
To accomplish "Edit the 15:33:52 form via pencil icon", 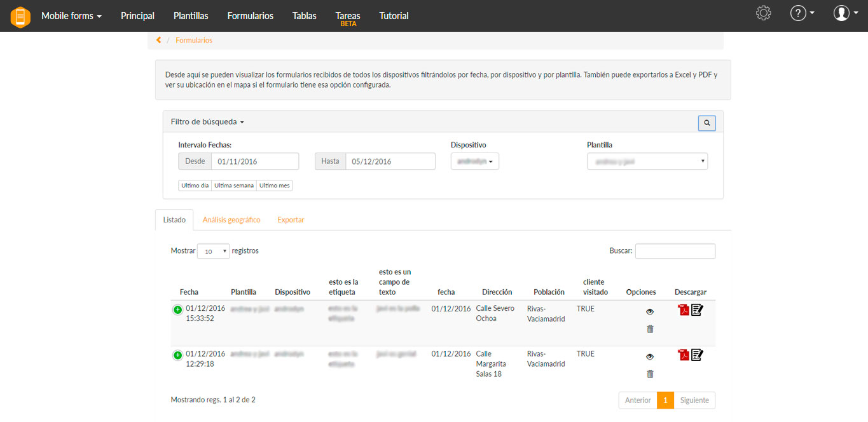I will 697,310.
